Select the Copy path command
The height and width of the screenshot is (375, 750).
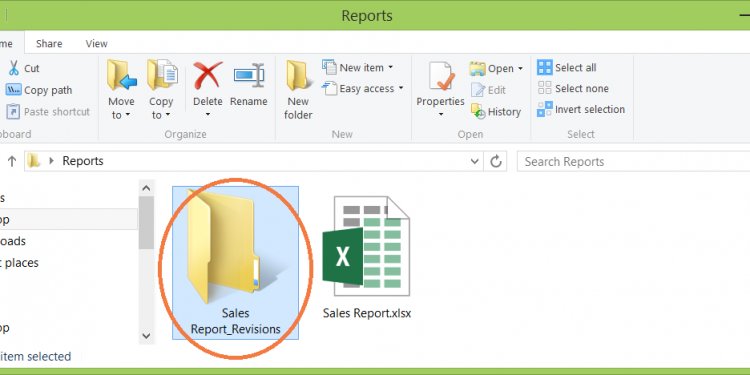[x=39, y=90]
